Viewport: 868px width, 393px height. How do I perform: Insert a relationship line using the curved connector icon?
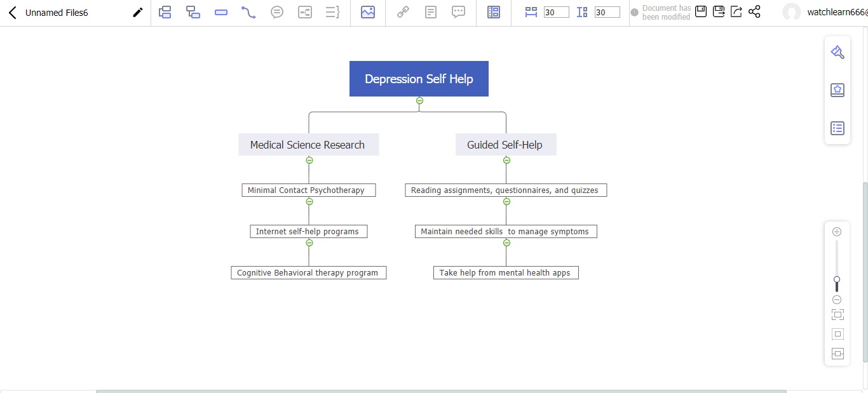(x=248, y=12)
